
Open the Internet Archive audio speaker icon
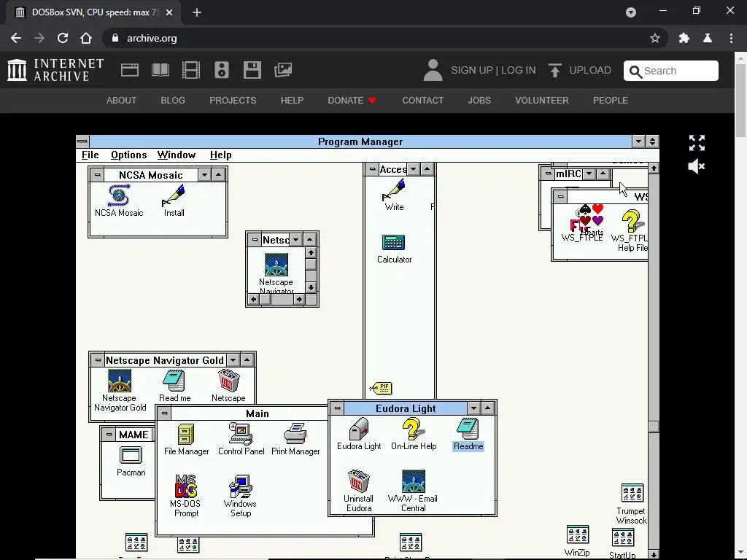[x=222, y=70]
